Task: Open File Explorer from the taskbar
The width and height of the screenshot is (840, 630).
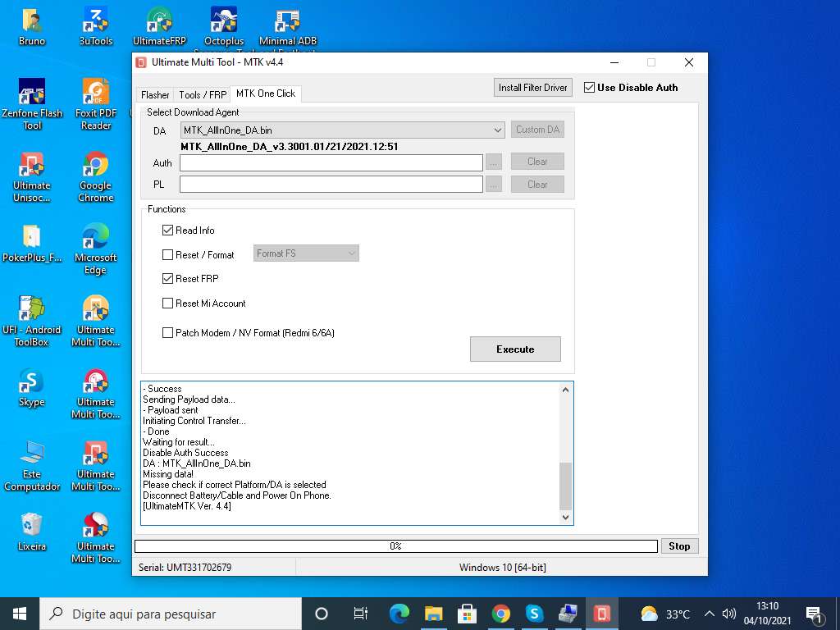Action: pos(433,614)
